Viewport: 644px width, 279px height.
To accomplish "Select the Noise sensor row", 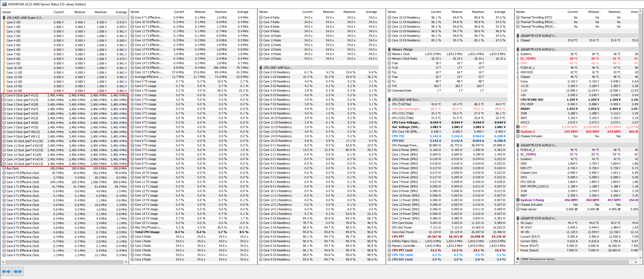I will click(577, 209).
